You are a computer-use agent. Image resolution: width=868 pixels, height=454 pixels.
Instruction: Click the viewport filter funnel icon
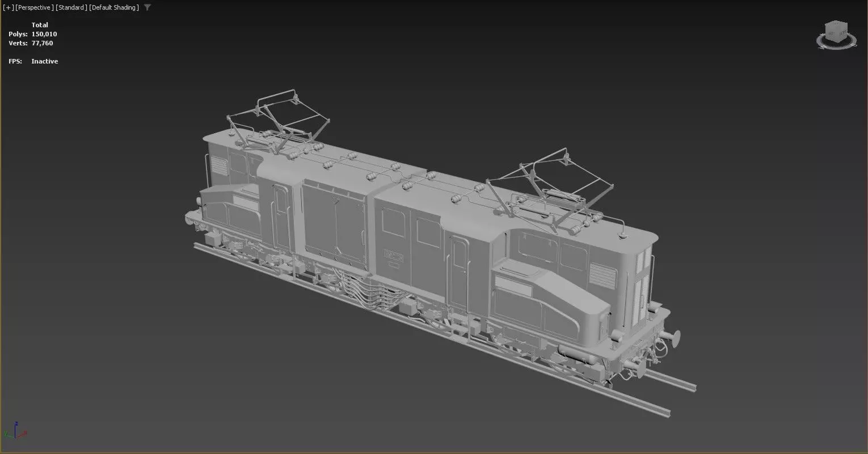[148, 7]
